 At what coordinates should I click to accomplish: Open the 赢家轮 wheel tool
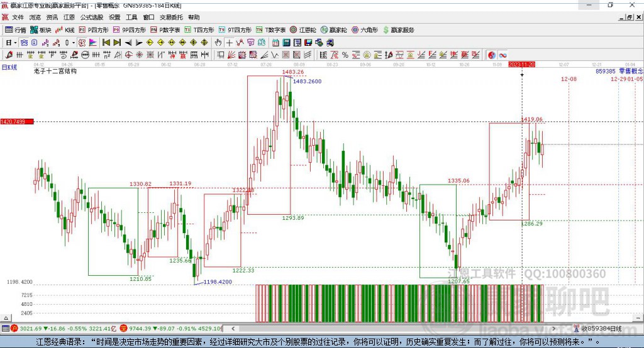(333, 30)
